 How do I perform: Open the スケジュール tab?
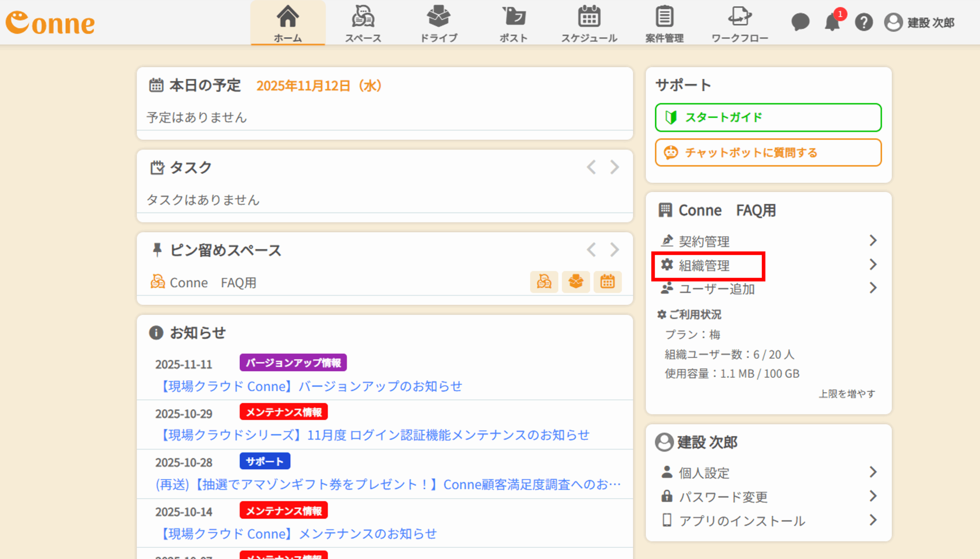pyautogui.click(x=589, y=23)
